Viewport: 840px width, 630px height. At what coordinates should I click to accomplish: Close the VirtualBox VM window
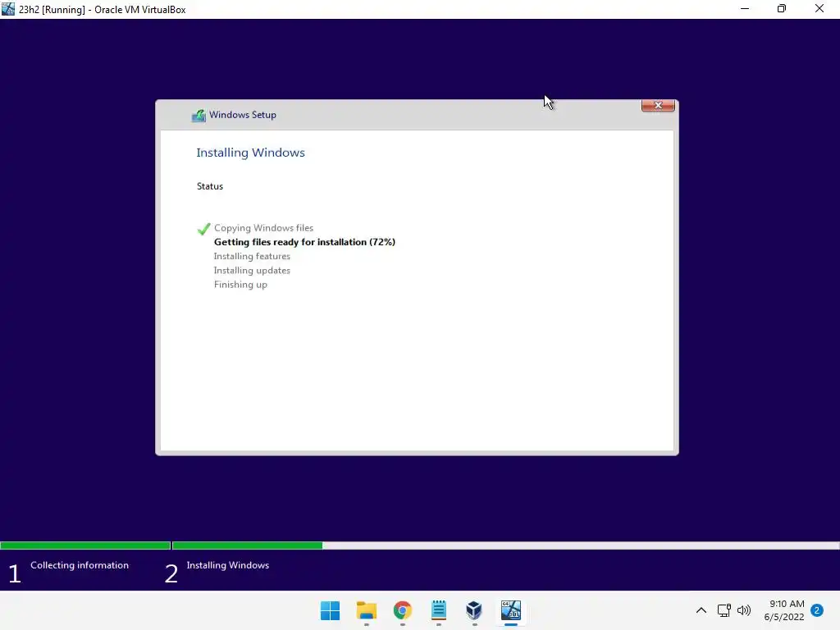[819, 8]
